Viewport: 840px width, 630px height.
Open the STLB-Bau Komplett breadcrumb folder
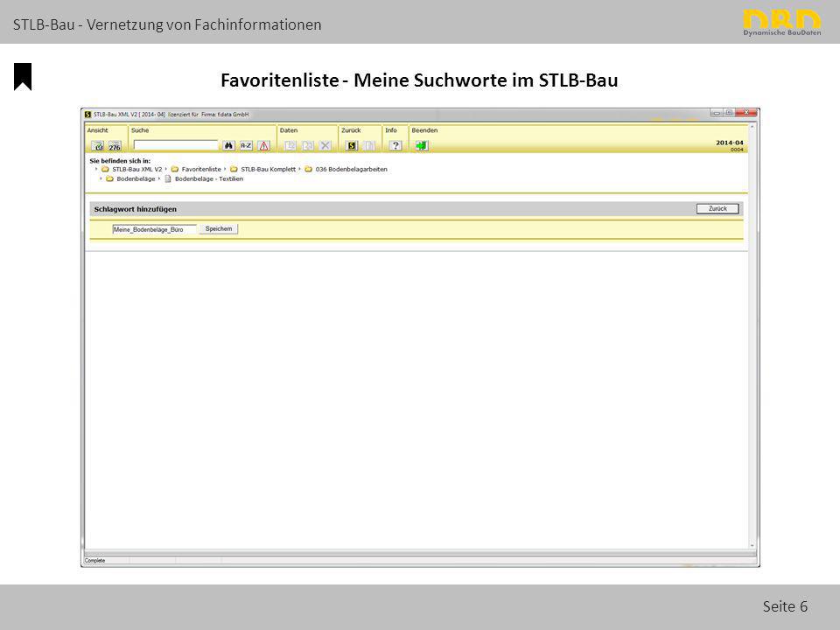[x=262, y=169]
